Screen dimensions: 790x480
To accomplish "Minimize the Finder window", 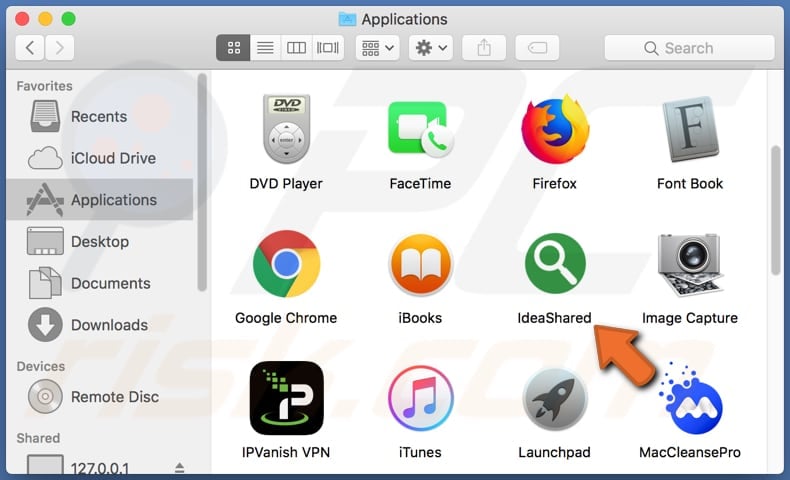I will 45,19.
